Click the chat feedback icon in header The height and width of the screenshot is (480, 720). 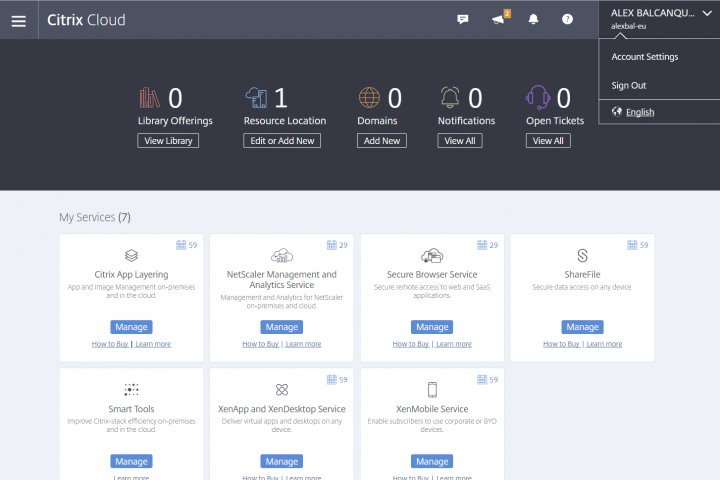pyautogui.click(x=463, y=20)
